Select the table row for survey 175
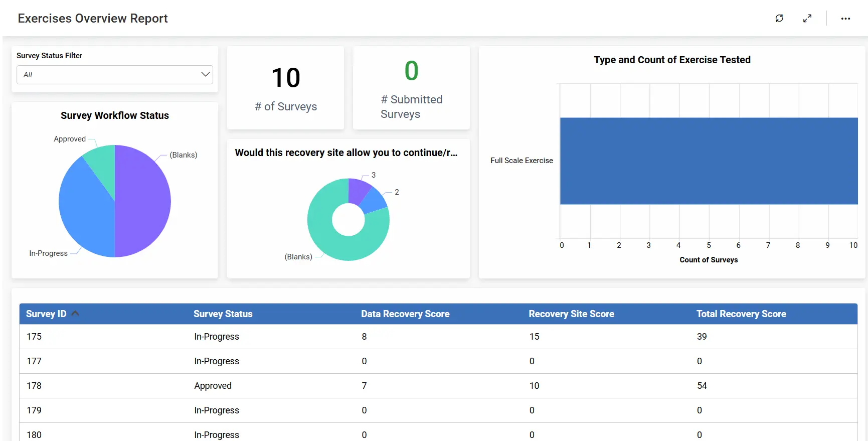The width and height of the screenshot is (868, 441). tap(438, 337)
